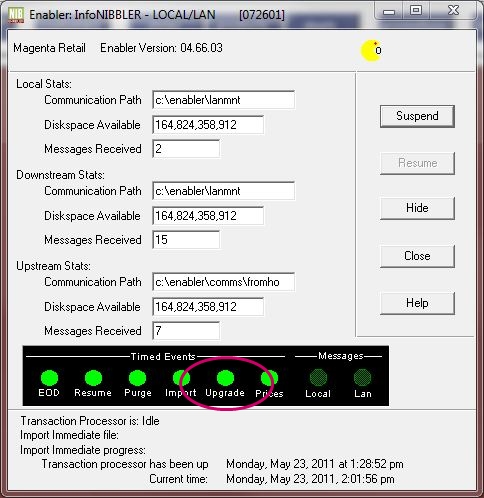Click the 'Downstream Stats:' heading
Screen dimensions: 484x498
tap(60, 175)
